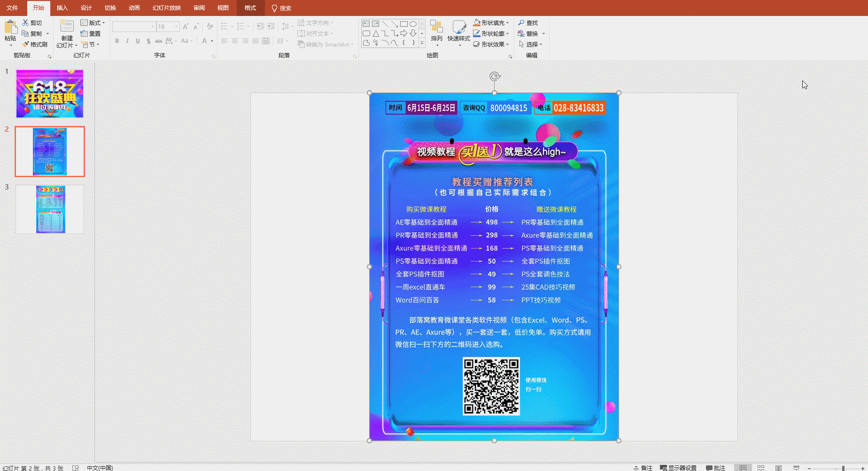Screen dimensions: 868x471
Task: Open Comments (批注) in status bar
Action: (x=715, y=468)
